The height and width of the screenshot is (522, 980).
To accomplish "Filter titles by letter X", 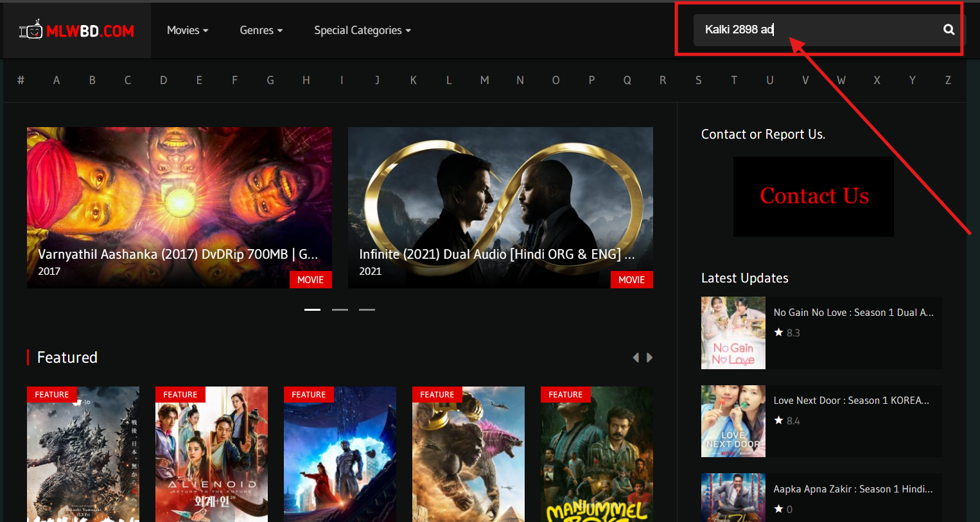I will point(877,80).
